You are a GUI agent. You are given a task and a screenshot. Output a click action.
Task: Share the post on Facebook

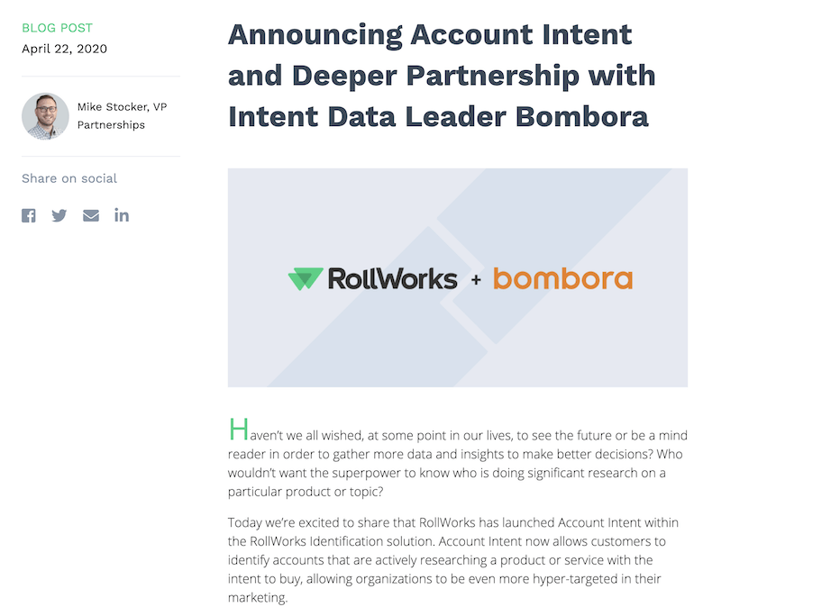pos(29,215)
